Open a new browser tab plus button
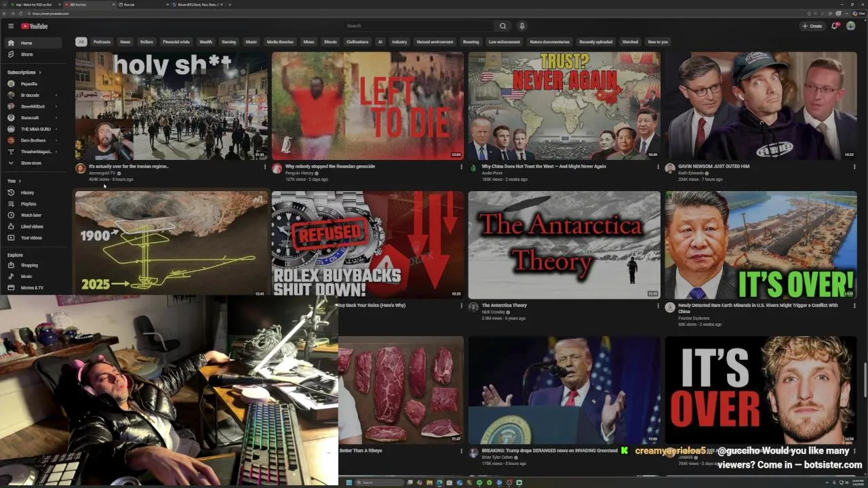The image size is (868, 488). tap(230, 5)
